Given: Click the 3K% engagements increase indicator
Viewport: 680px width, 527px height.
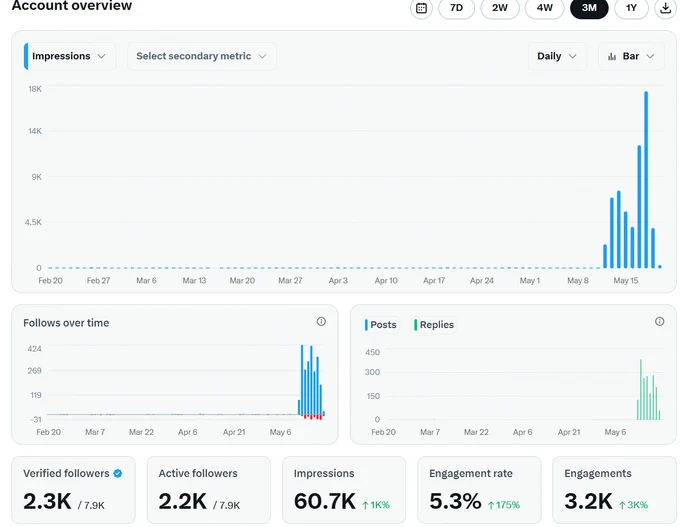Looking at the screenshot, I should click(x=633, y=505).
